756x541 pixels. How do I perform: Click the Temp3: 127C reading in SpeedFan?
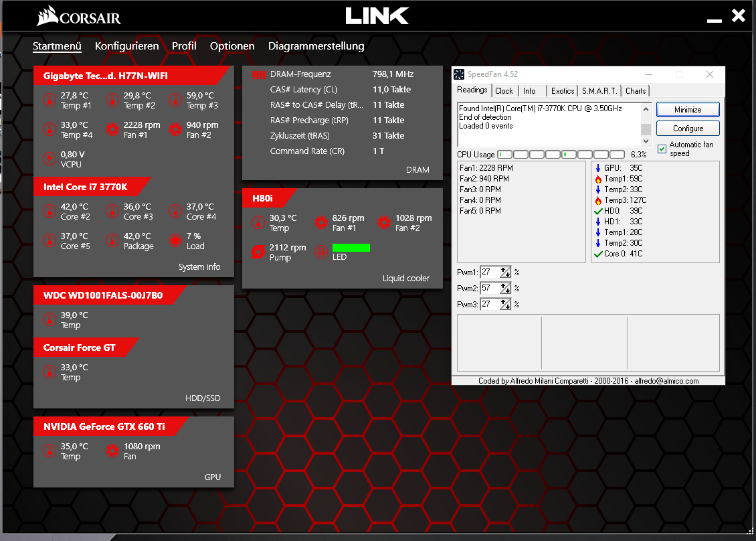(621, 200)
